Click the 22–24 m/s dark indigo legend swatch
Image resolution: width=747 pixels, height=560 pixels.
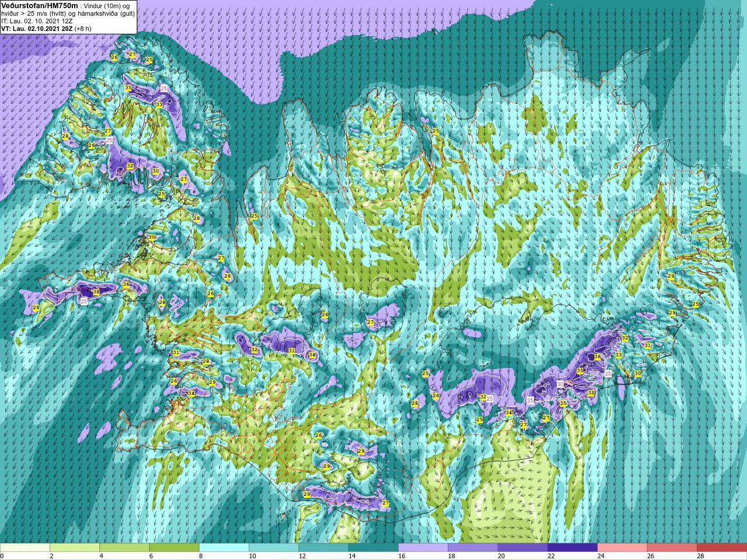coord(573,548)
